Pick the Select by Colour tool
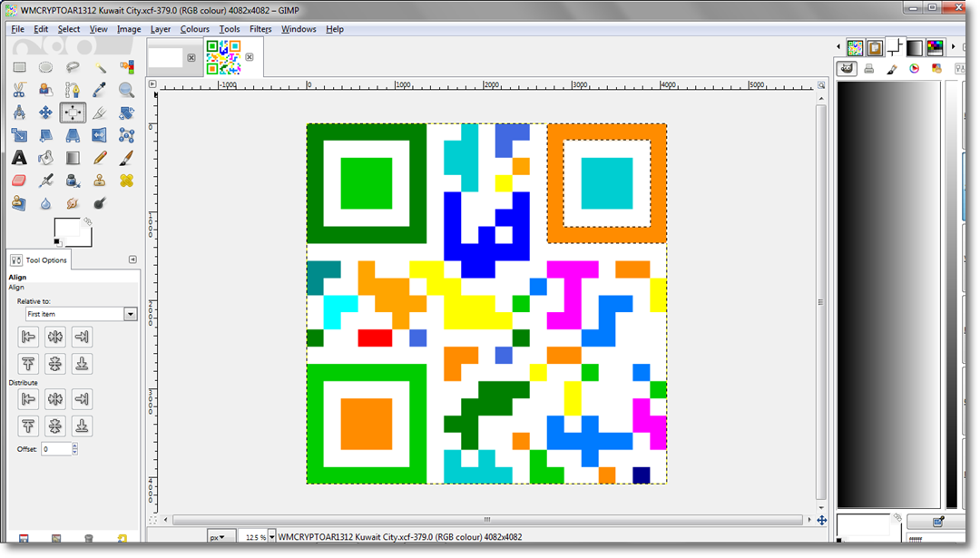Image resolution: width=980 pixels, height=558 pixels. click(126, 67)
